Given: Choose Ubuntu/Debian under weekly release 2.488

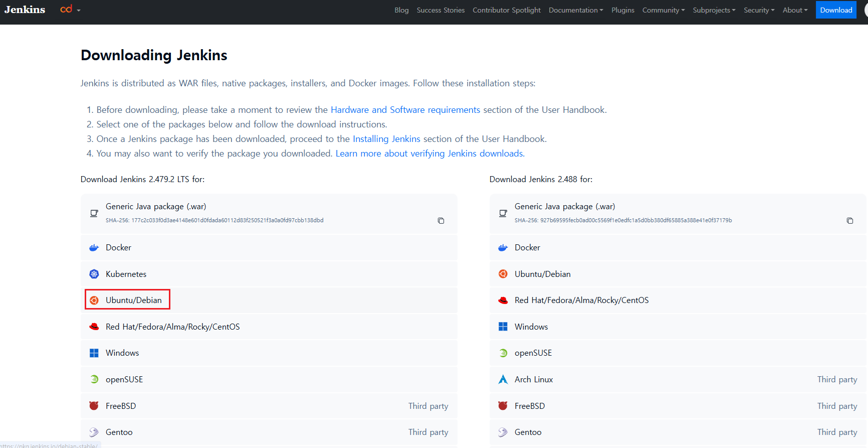Looking at the screenshot, I should click(x=678, y=274).
